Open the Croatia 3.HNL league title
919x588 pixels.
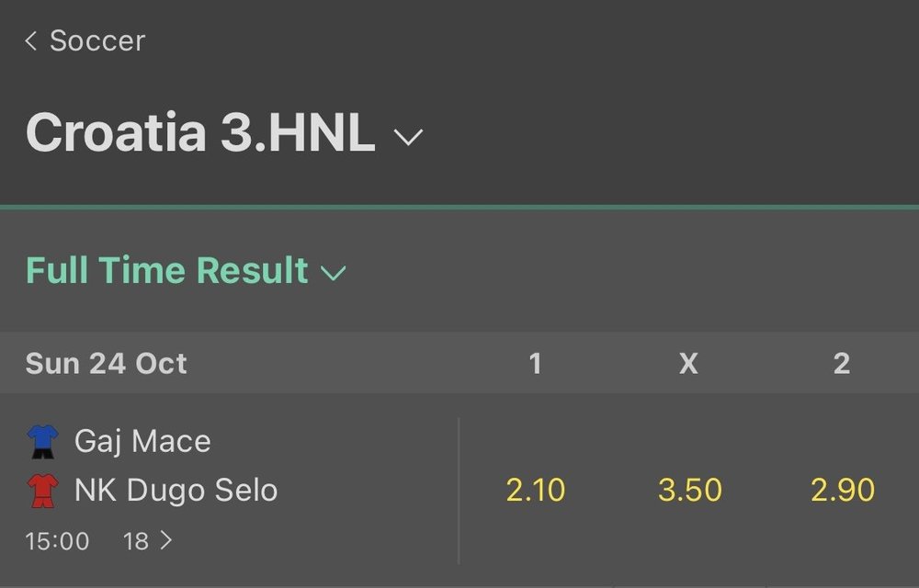200,132
